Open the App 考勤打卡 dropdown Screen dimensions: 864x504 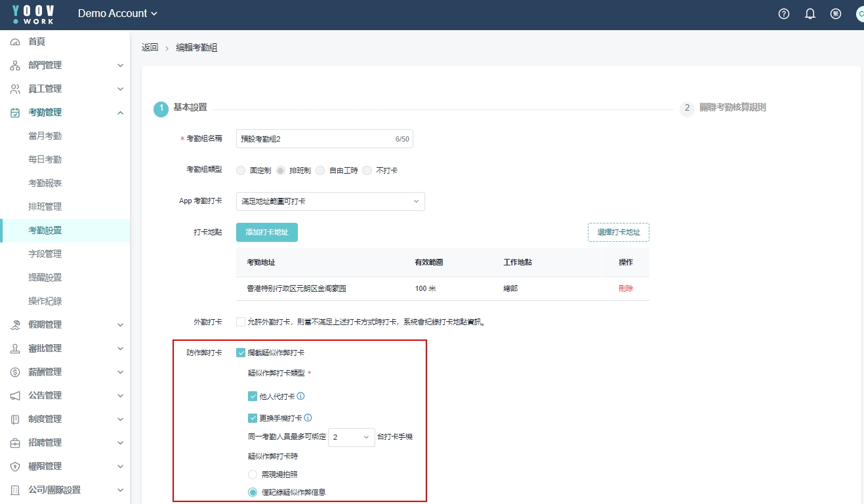point(330,201)
